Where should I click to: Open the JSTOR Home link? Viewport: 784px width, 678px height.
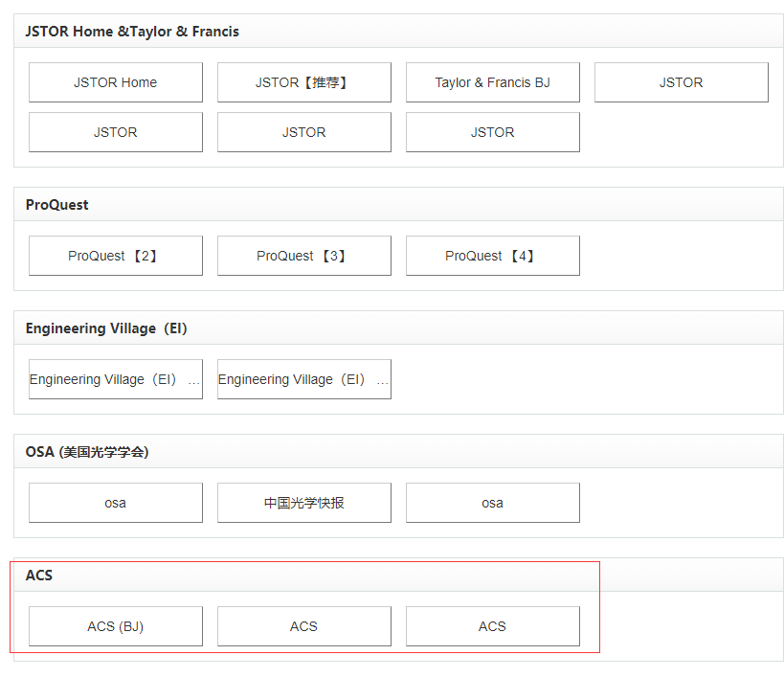(116, 82)
